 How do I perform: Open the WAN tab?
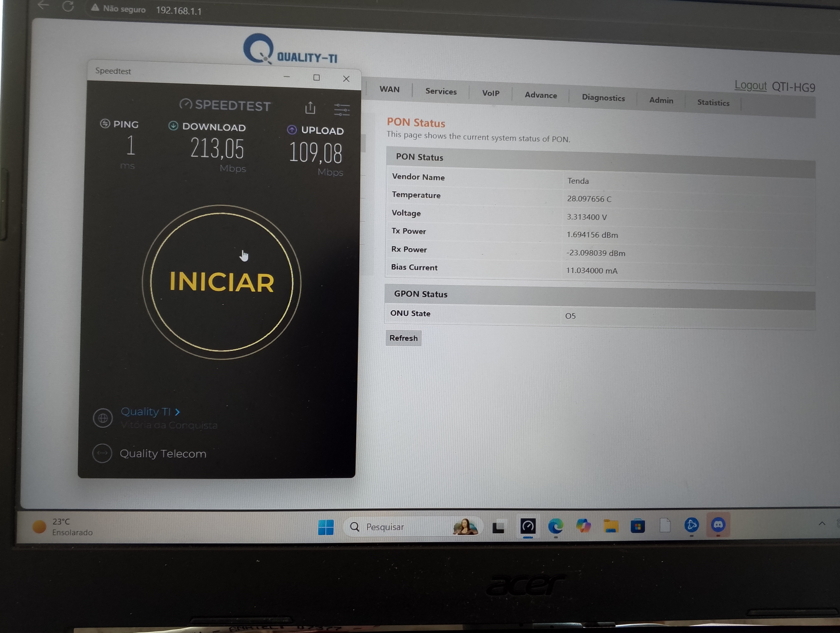389,89
